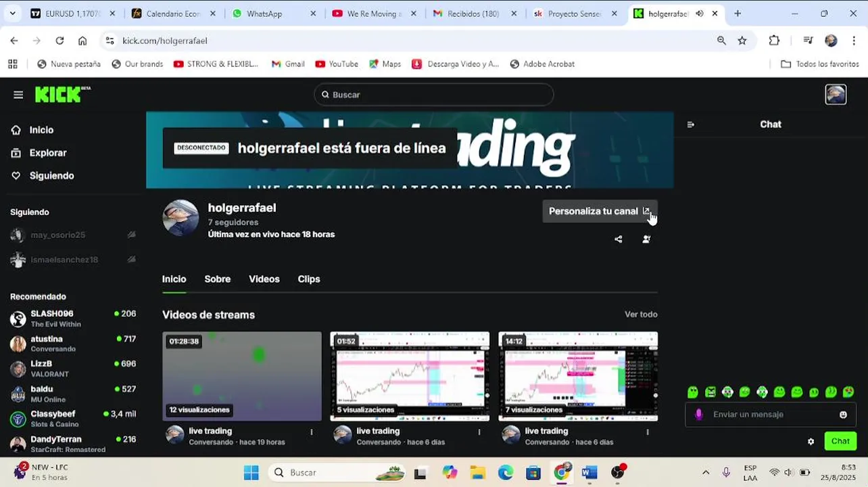Image resolution: width=868 pixels, height=487 pixels.
Task: Open the 14:12 stream video thumbnail
Action: click(x=578, y=376)
